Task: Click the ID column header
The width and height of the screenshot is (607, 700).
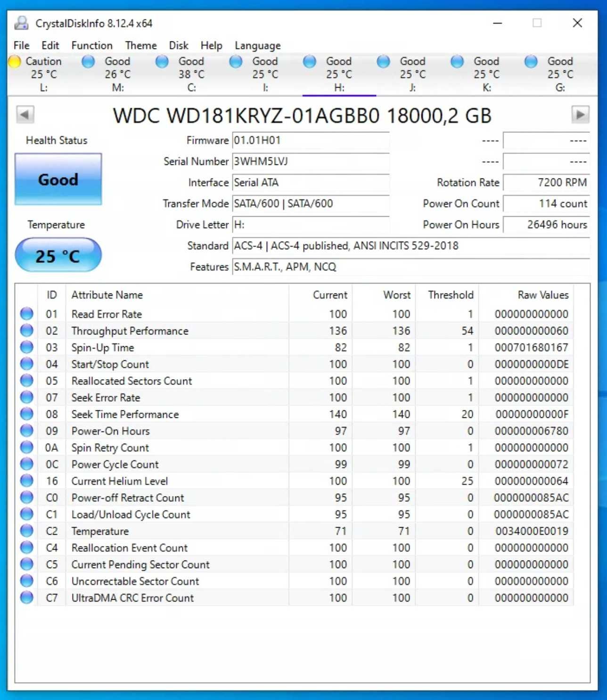Action: pos(52,295)
